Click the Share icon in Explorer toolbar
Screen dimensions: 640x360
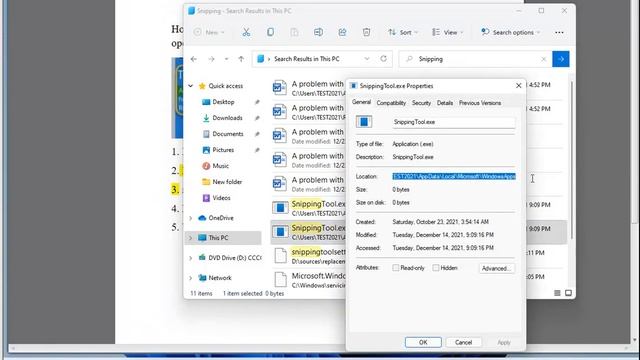pyautogui.click(x=342, y=32)
